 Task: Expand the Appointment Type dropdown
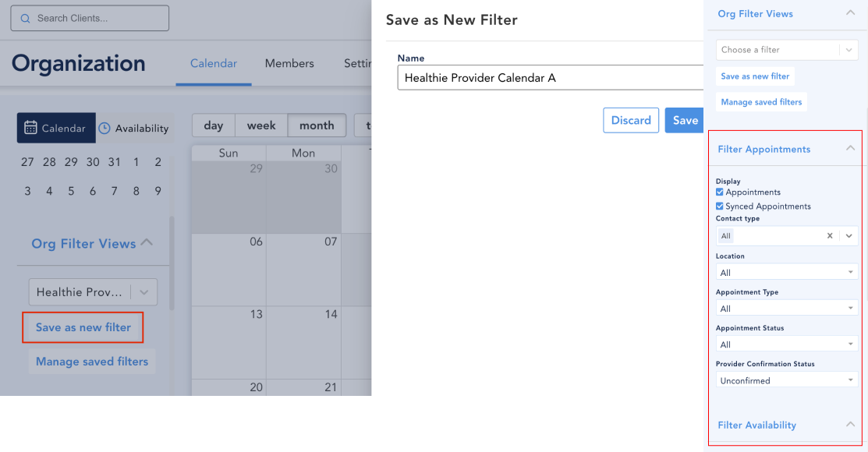coord(787,308)
